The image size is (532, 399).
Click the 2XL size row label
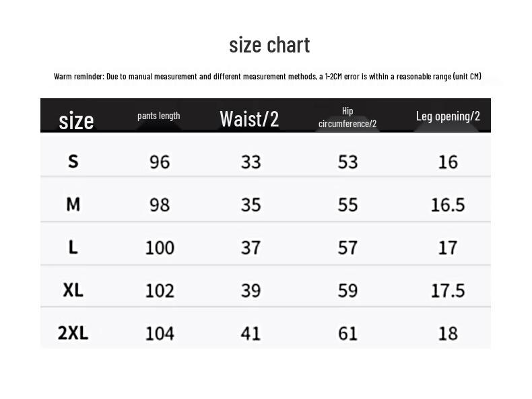pyautogui.click(x=73, y=332)
